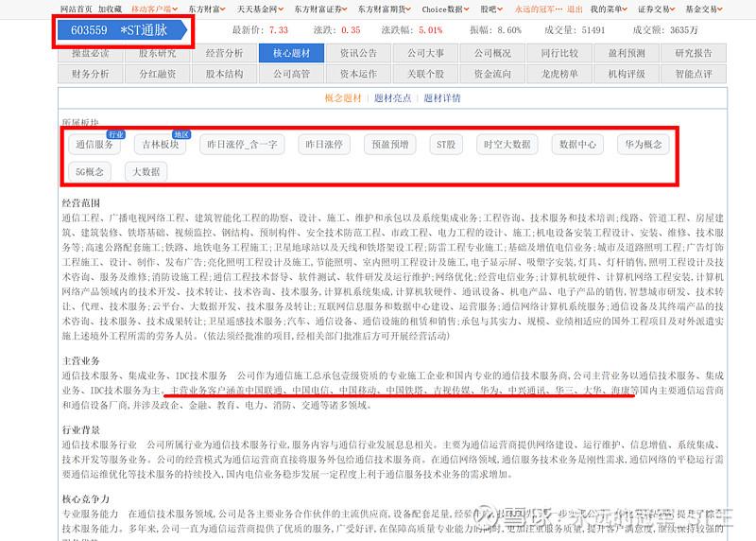Open the 通信服务 industry tag

tap(94, 145)
